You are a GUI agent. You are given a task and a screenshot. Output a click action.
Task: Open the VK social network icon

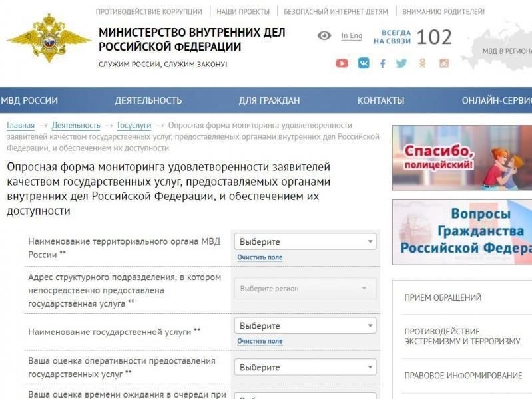coord(364,63)
